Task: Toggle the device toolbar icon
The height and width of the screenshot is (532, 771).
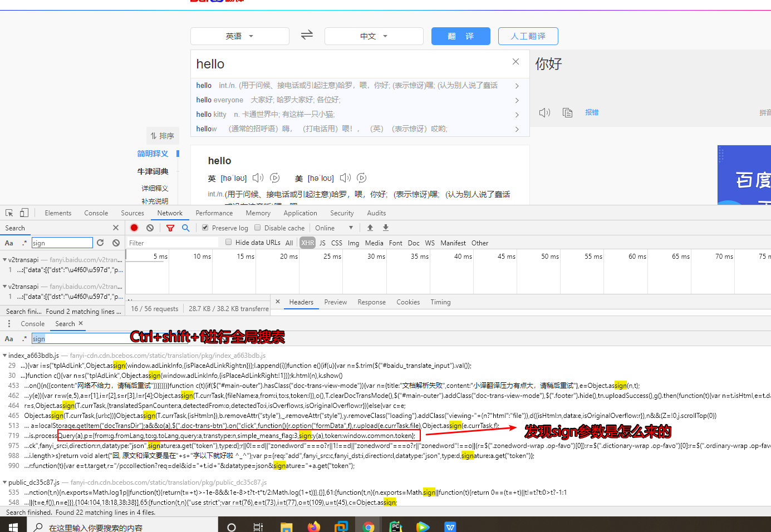Action: (22, 213)
